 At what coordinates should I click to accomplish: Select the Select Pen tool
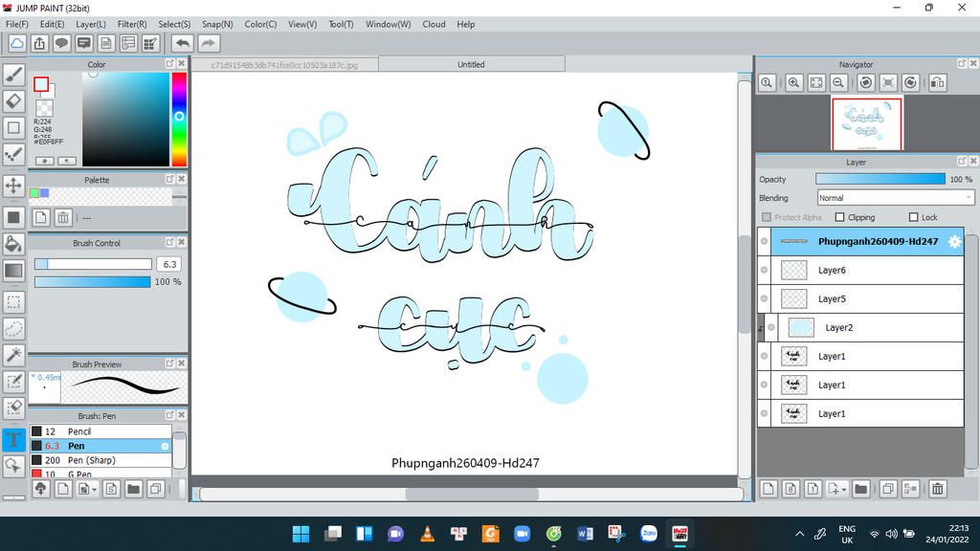click(x=13, y=382)
